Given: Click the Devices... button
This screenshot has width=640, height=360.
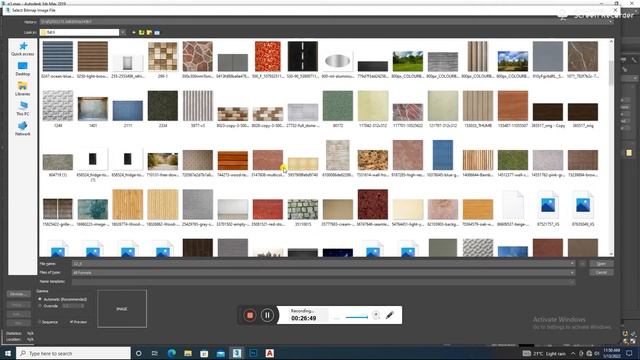Looking at the screenshot, I should pyautogui.click(x=18, y=294).
